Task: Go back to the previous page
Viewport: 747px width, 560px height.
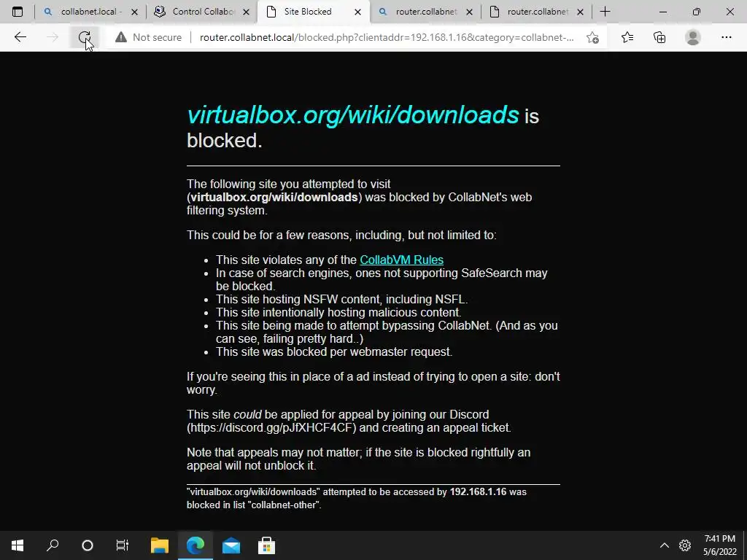Action: pyautogui.click(x=20, y=37)
